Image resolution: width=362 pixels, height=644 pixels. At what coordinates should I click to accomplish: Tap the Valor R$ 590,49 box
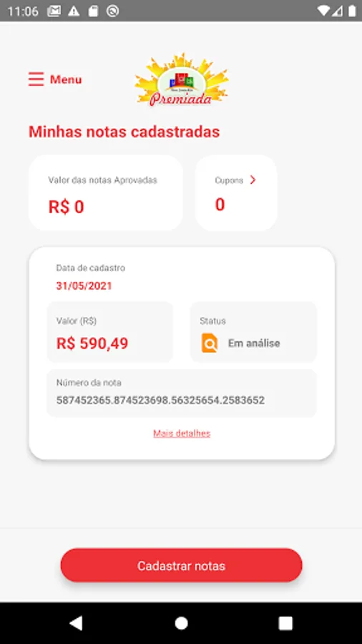[110, 332]
